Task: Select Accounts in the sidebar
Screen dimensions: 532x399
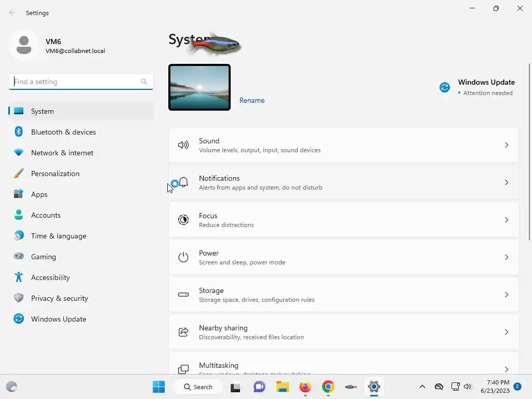Action: point(81,215)
